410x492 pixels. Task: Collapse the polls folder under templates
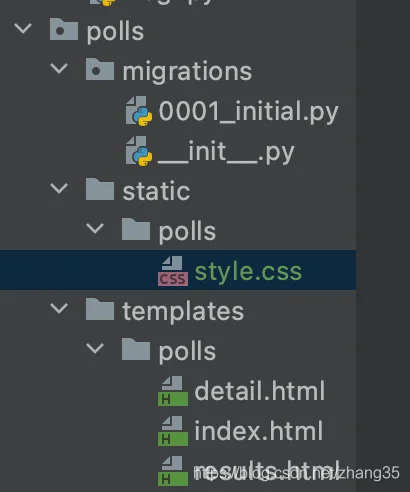click(x=95, y=349)
